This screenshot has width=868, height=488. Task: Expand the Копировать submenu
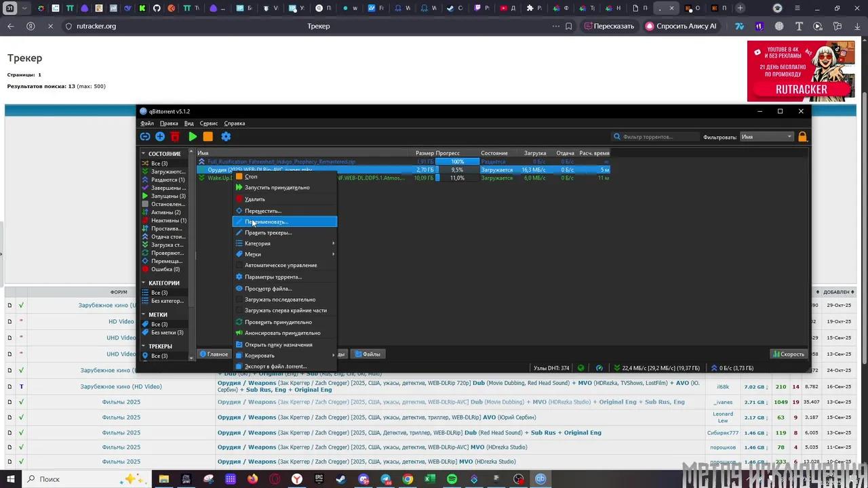[x=285, y=355]
